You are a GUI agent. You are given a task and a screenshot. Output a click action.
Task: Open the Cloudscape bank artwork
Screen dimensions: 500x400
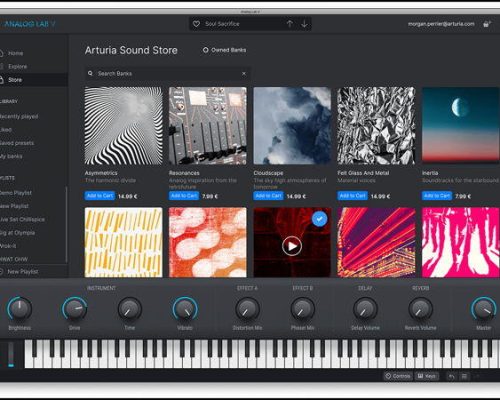[292, 126]
